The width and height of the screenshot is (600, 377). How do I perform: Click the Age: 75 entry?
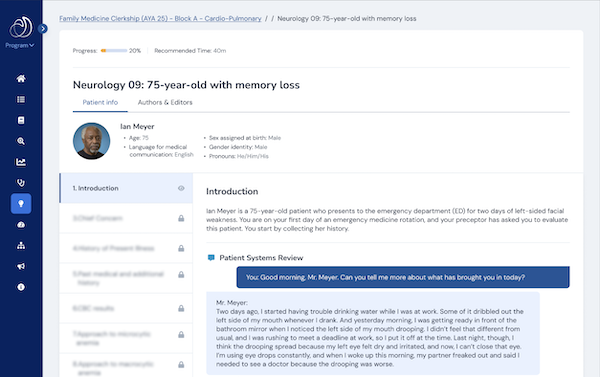click(x=139, y=138)
